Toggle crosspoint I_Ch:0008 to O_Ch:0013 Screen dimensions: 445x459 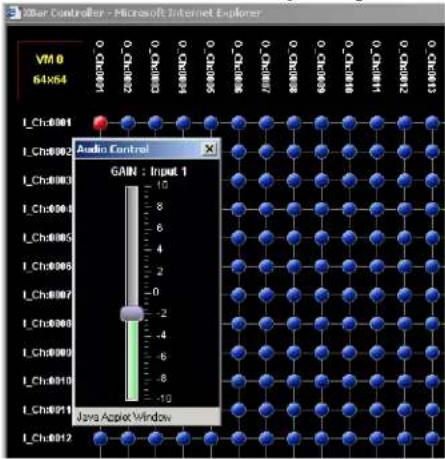pyautogui.click(x=433, y=324)
